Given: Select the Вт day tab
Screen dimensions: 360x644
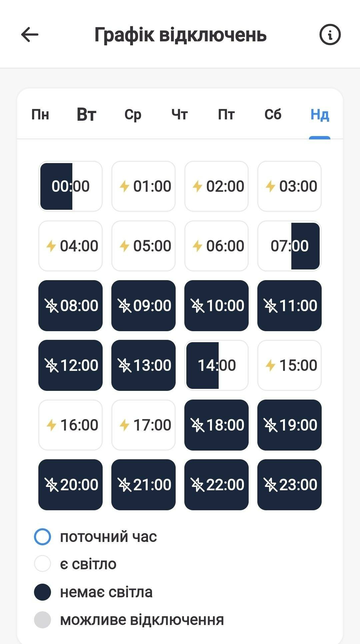Looking at the screenshot, I should click(86, 114).
